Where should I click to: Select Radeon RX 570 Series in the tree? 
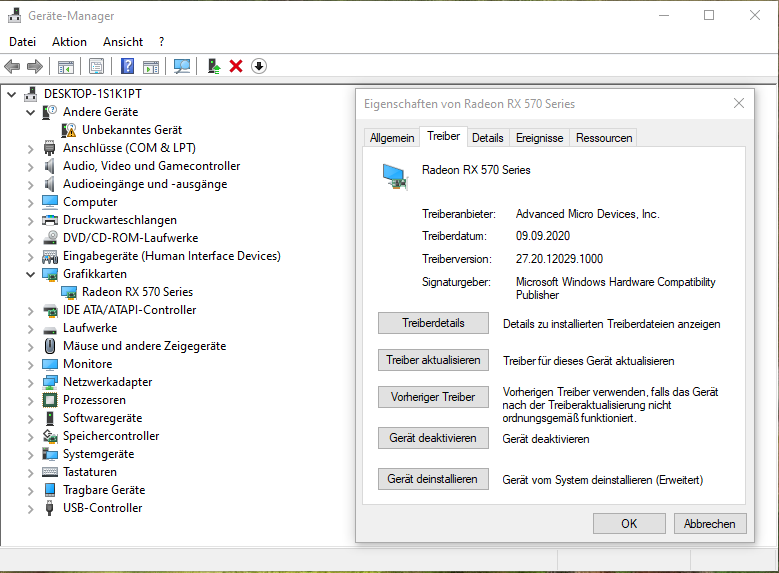point(137,292)
